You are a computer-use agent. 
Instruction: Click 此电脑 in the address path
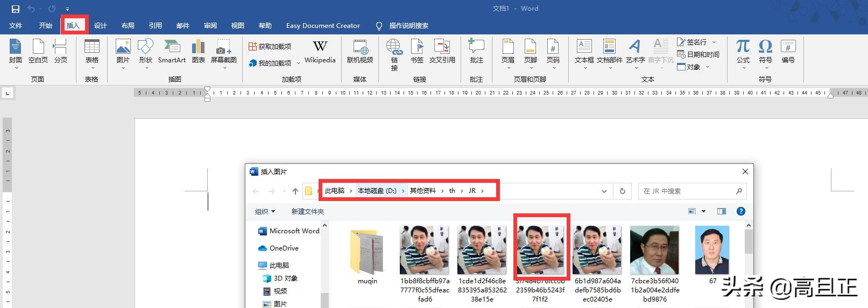coord(335,191)
